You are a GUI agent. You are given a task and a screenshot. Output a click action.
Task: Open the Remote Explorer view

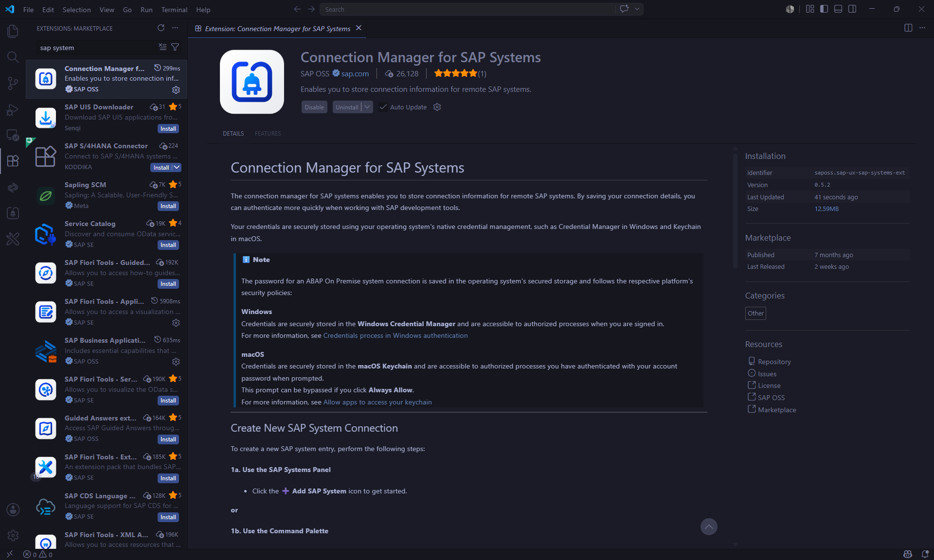[x=13, y=135]
